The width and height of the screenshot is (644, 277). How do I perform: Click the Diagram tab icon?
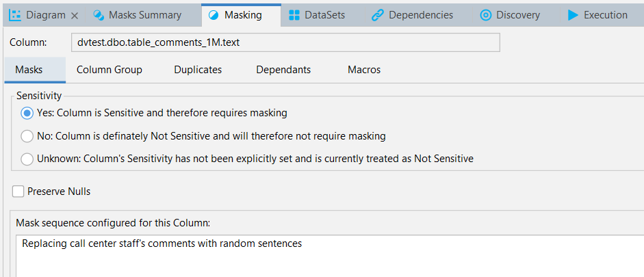[x=15, y=15]
